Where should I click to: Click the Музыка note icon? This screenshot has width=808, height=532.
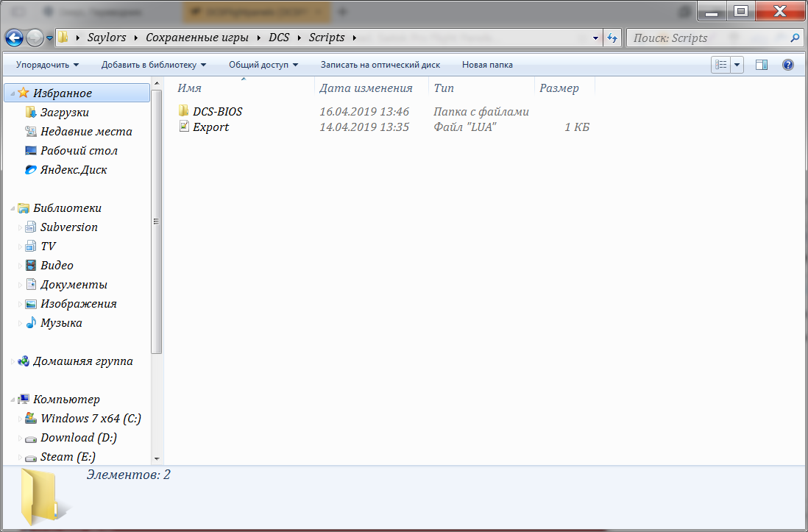click(31, 323)
